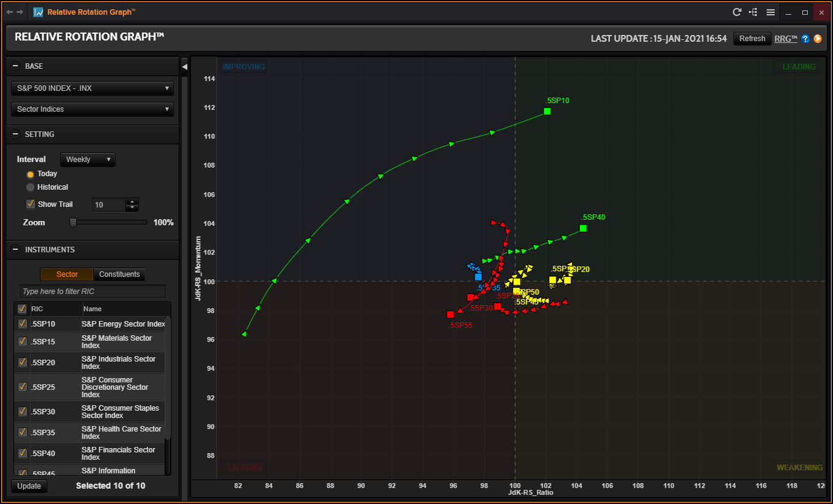Select S&P Financials Sector Index name

point(119,454)
